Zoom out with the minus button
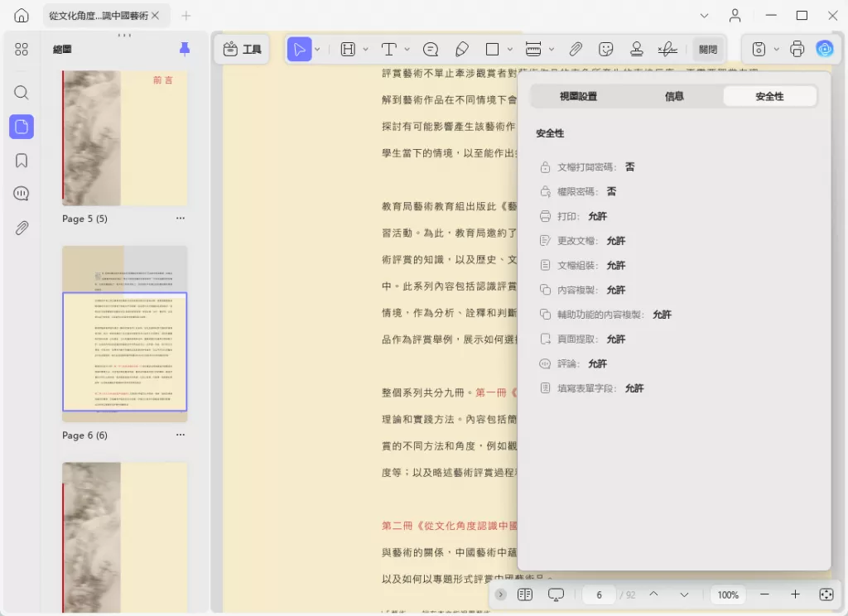 pyautogui.click(x=764, y=594)
